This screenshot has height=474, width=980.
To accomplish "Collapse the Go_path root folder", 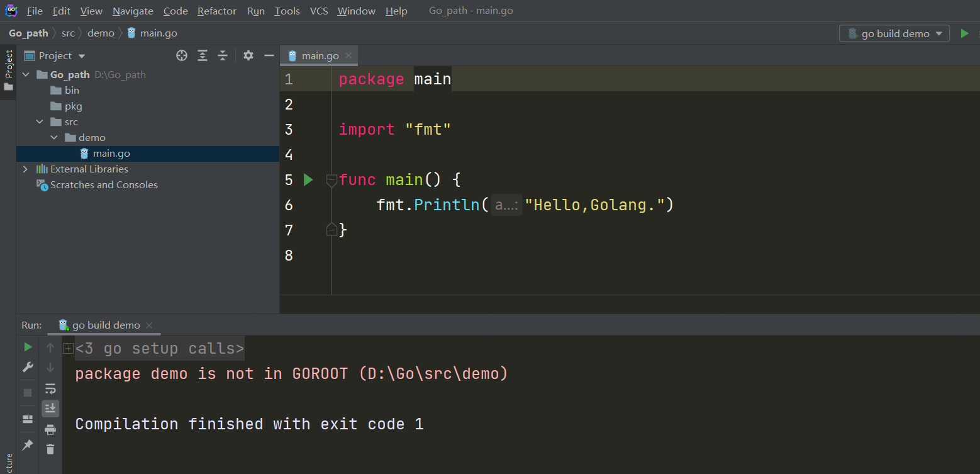I will 26,74.
